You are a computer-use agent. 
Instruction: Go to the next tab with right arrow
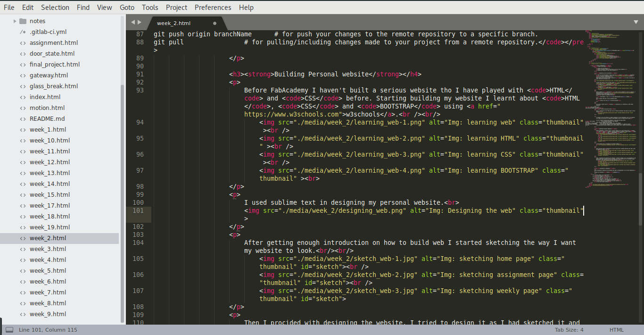(140, 22)
